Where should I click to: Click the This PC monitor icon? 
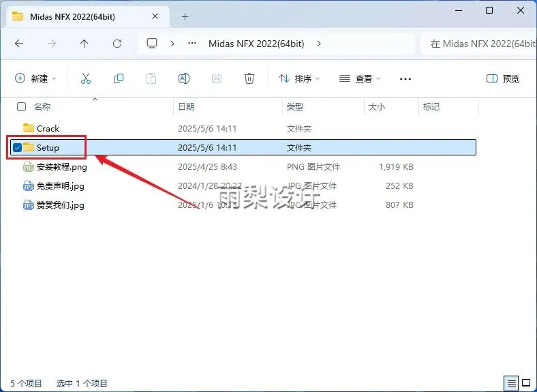[x=152, y=44]
